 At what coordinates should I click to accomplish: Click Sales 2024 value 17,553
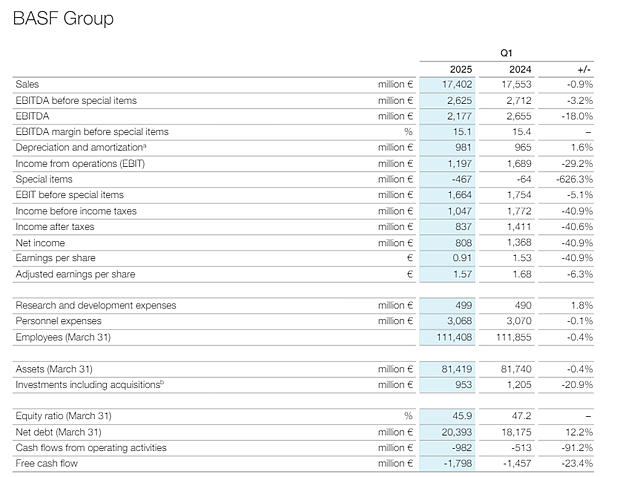516,84
